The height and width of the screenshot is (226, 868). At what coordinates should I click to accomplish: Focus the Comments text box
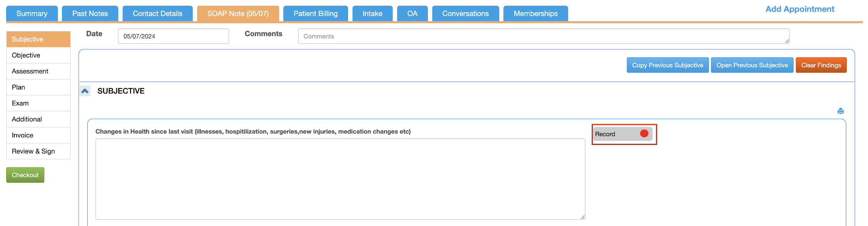(543, 36)
